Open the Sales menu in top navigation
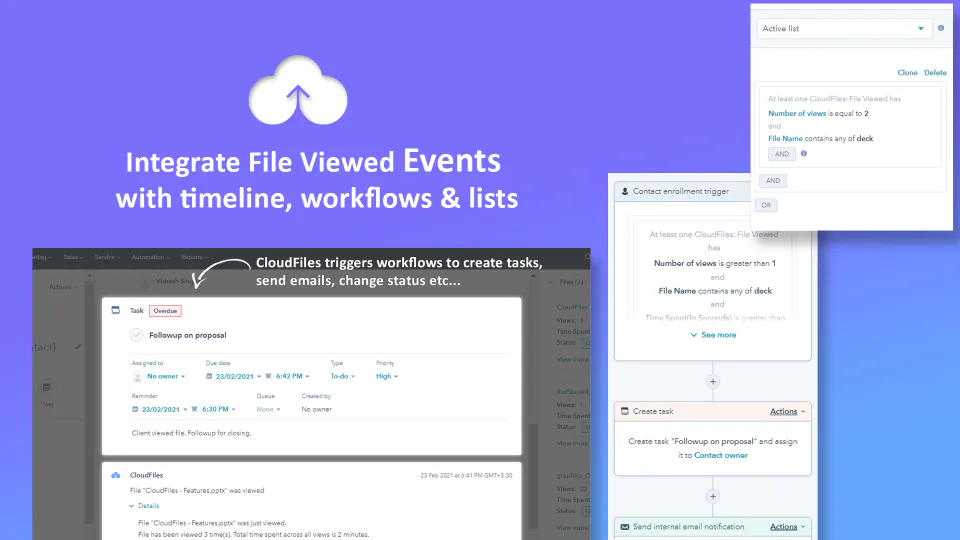The height and width of the screenshot is (540, 960). 73,257
